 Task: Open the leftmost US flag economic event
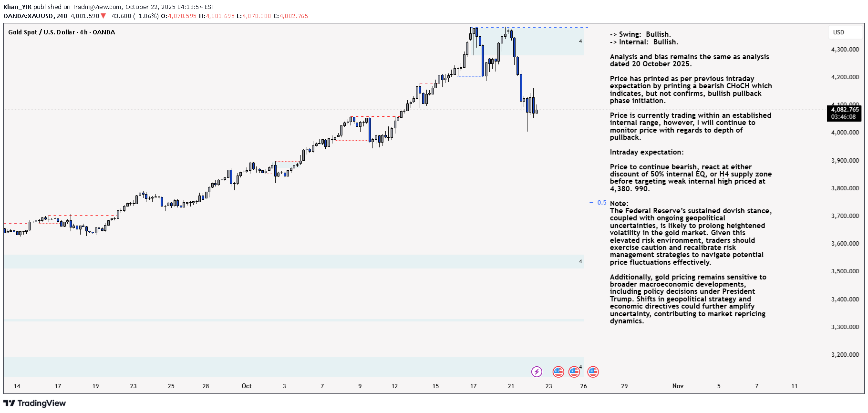coord(558,372)
